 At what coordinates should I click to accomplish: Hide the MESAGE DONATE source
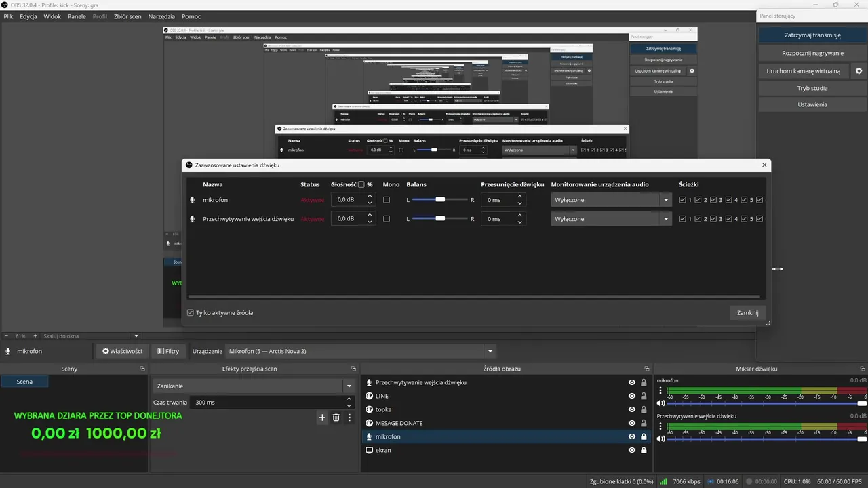[x=632, y=423]
